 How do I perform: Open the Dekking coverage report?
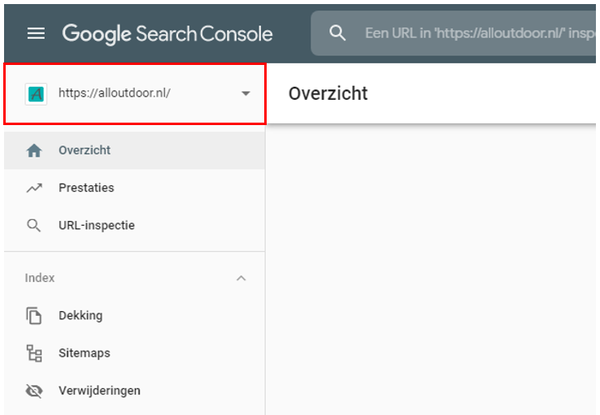[x=134, y=316]
